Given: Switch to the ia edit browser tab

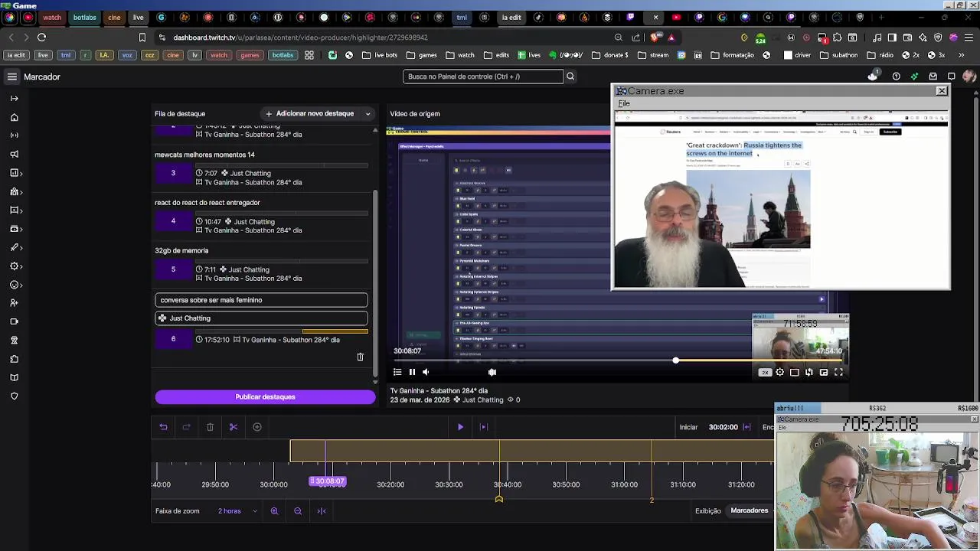Looking at the screenshot, I should tap(511, 17).
